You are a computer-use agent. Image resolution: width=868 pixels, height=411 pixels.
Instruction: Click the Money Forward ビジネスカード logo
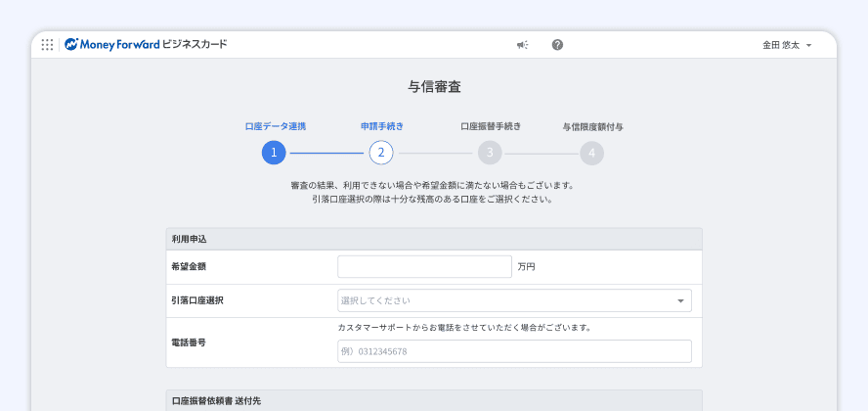tap(146, 44)
